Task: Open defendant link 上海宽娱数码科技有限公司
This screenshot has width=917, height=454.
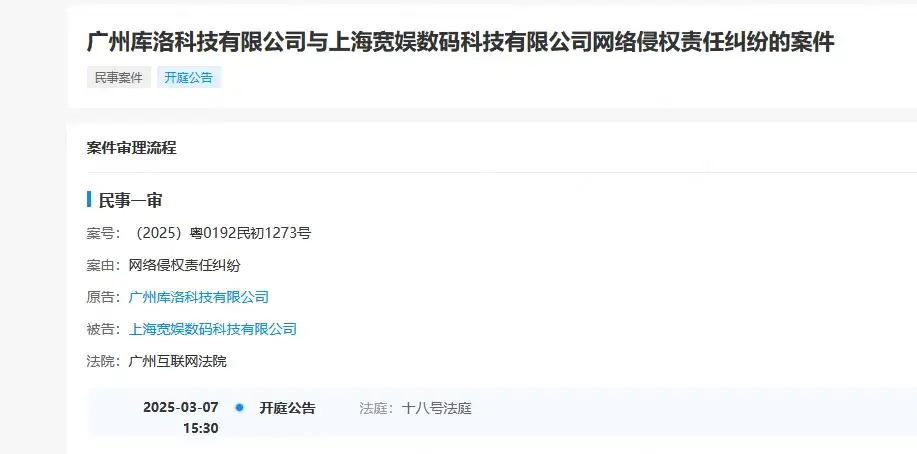Action: tap(212, 329)
